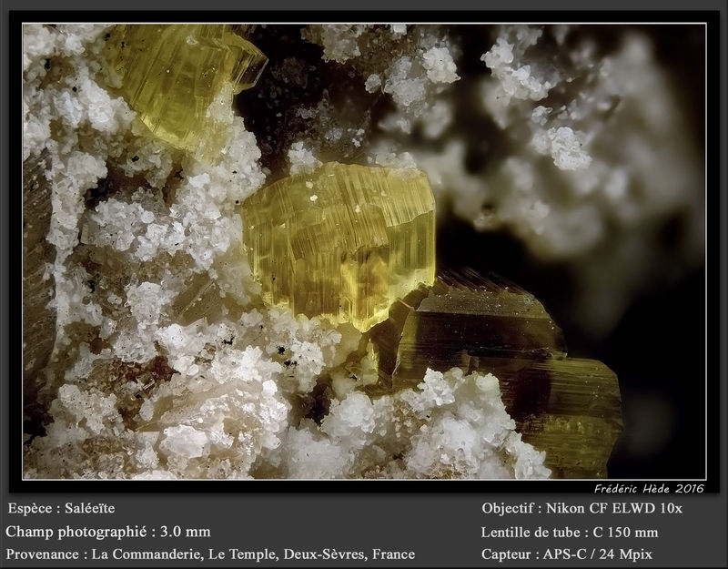
Task: Click the central yellow saléeïte crystal
Action: [339, 245]
